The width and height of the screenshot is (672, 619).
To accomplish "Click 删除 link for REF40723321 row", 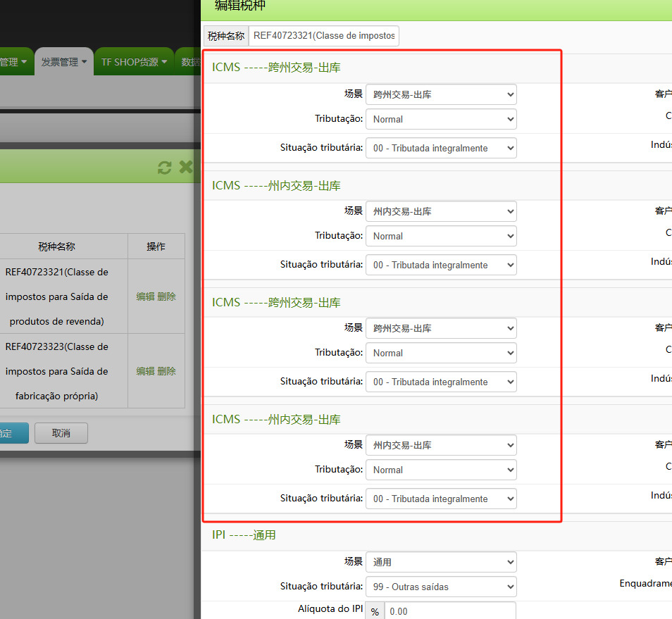I will [x=167, y=296].
